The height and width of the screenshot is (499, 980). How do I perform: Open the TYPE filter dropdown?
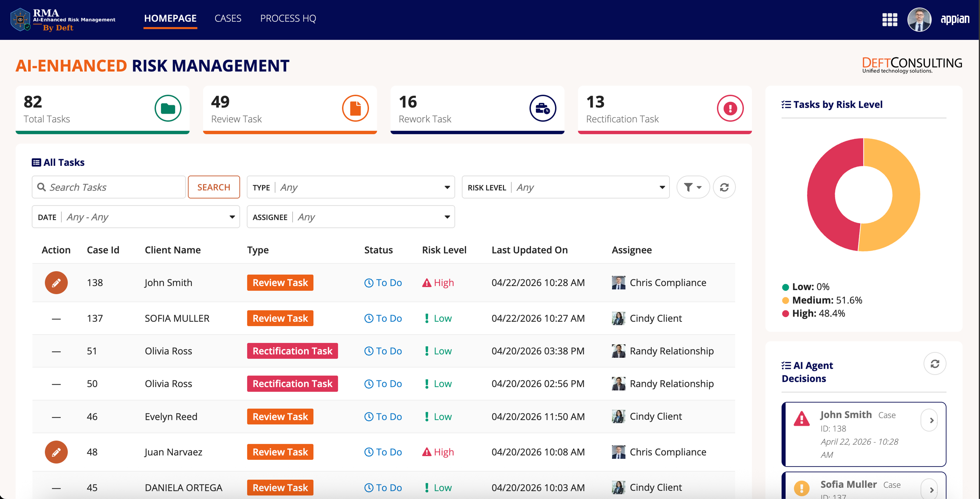coord(351,187)
